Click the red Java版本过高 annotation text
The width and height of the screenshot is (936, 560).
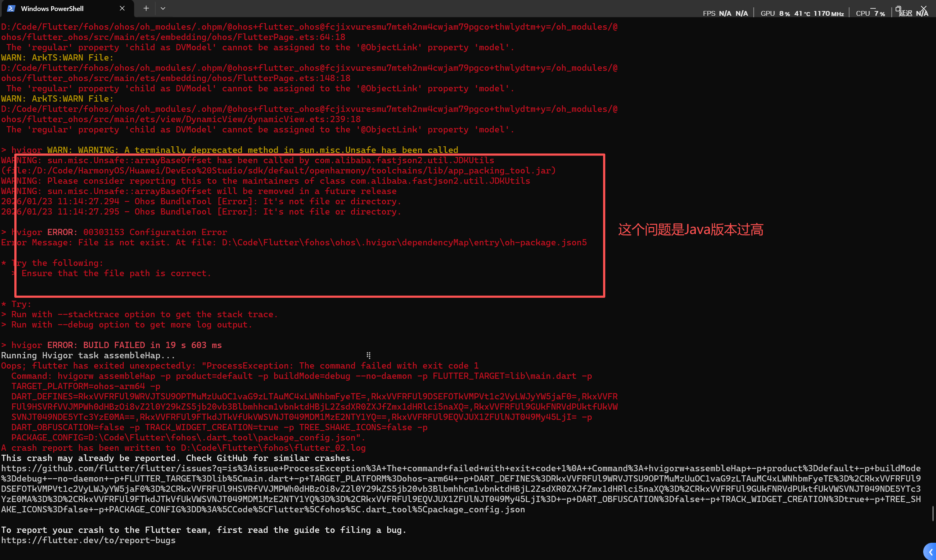point(690,230)
